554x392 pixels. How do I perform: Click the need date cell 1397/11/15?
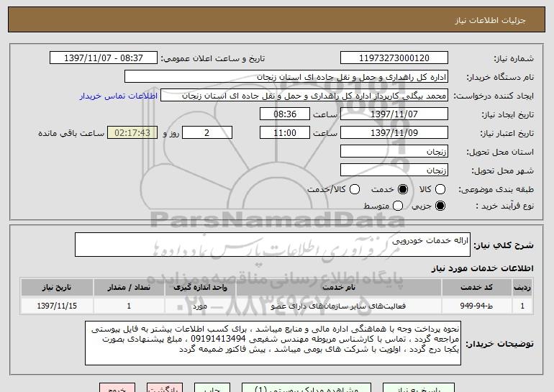(57, 306)
